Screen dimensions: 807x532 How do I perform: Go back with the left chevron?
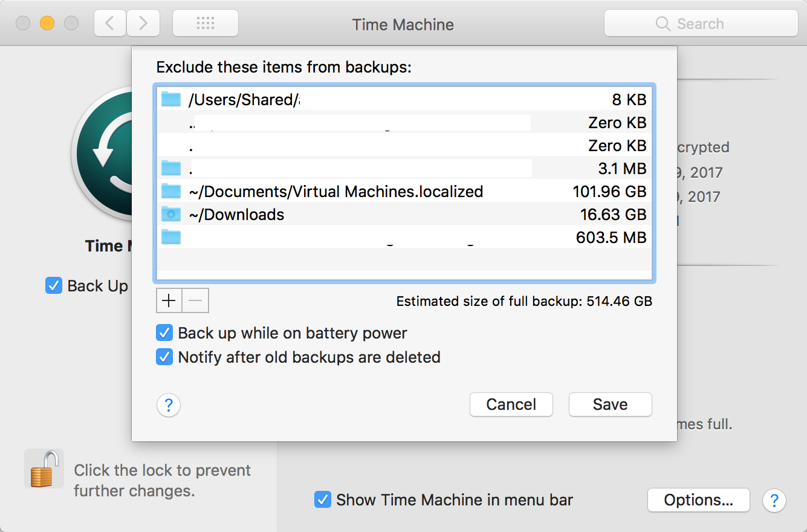pos(110,24)
